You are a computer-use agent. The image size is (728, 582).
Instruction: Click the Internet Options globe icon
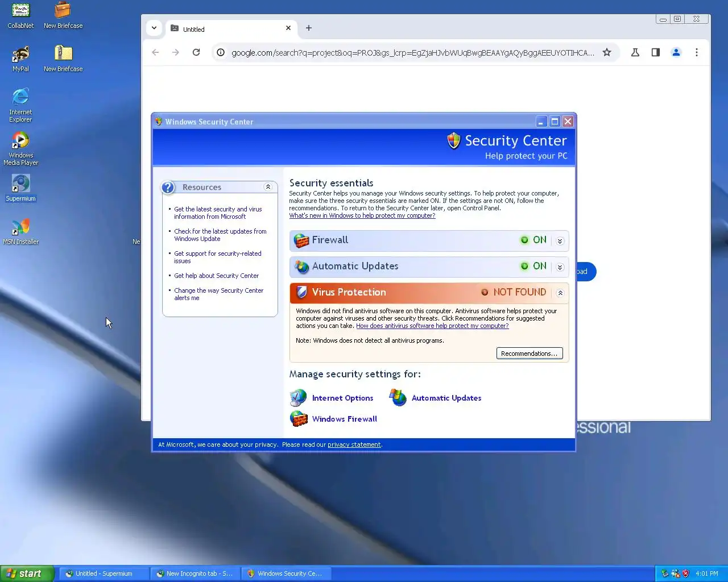(298, 397)
